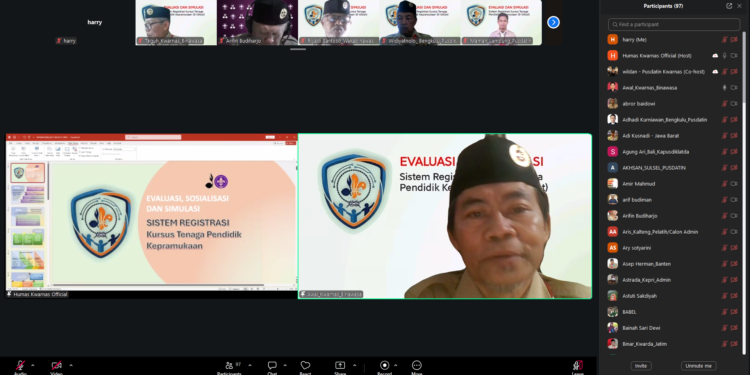Select first slide thumbnail in shared PowerPoint
This screenshot has height=375, width=750.
28,173
